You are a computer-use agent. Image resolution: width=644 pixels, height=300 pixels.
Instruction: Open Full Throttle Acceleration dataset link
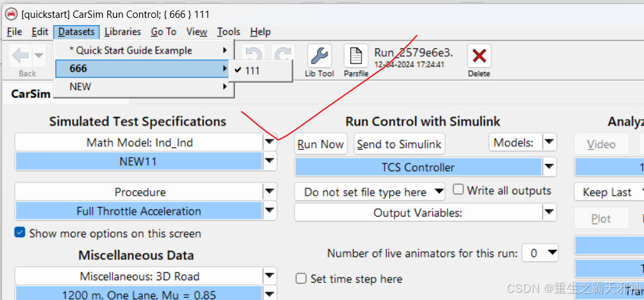pos(138,211)
